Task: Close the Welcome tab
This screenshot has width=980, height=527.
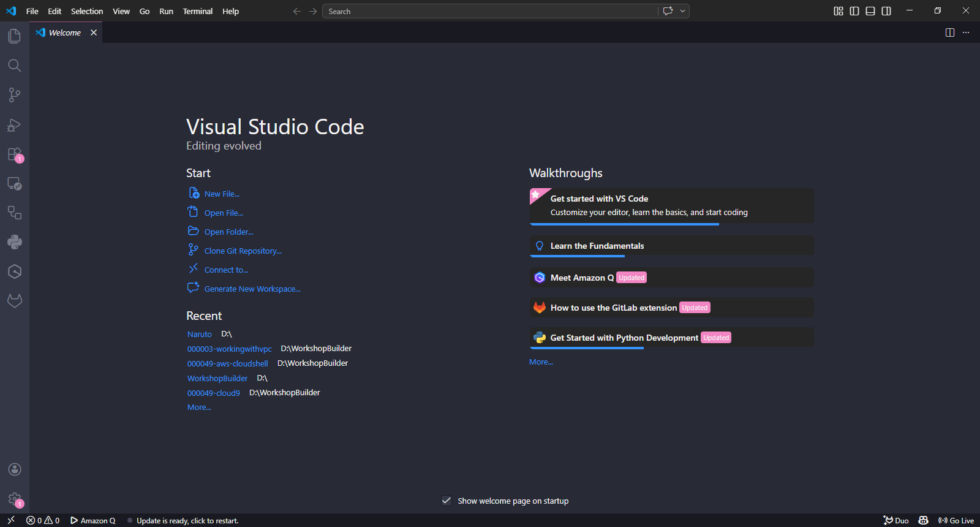Action: tap(94, 32)
